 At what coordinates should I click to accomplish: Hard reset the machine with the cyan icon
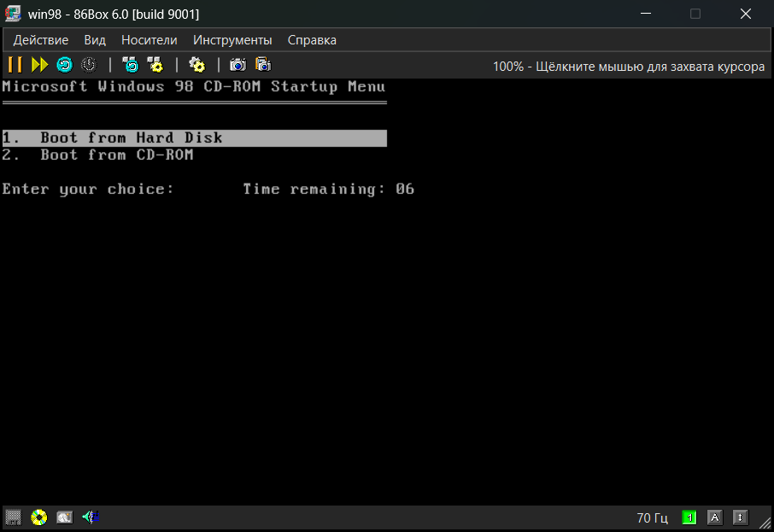click(64, 65)
